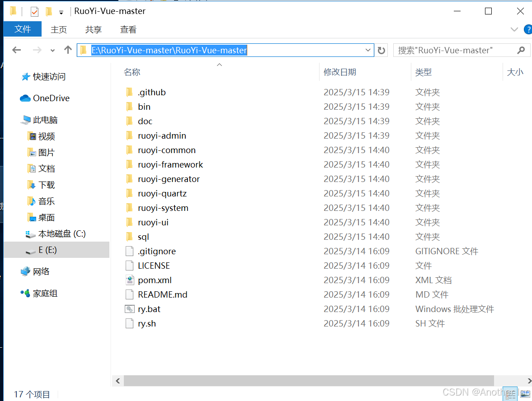Expand the address bar history dropdown
Screen dimensions: 532x401
point(368,50)
